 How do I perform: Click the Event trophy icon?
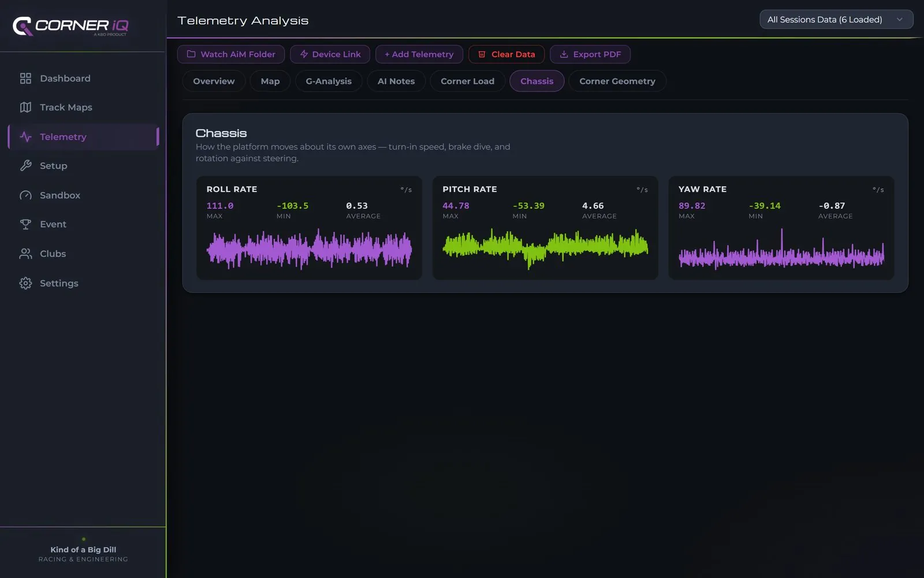point(25,224)
